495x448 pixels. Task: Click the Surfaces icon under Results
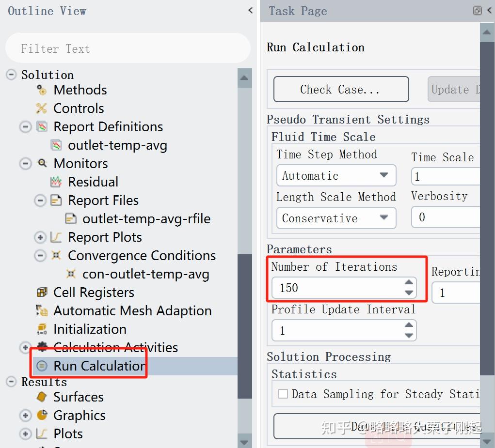42,397
